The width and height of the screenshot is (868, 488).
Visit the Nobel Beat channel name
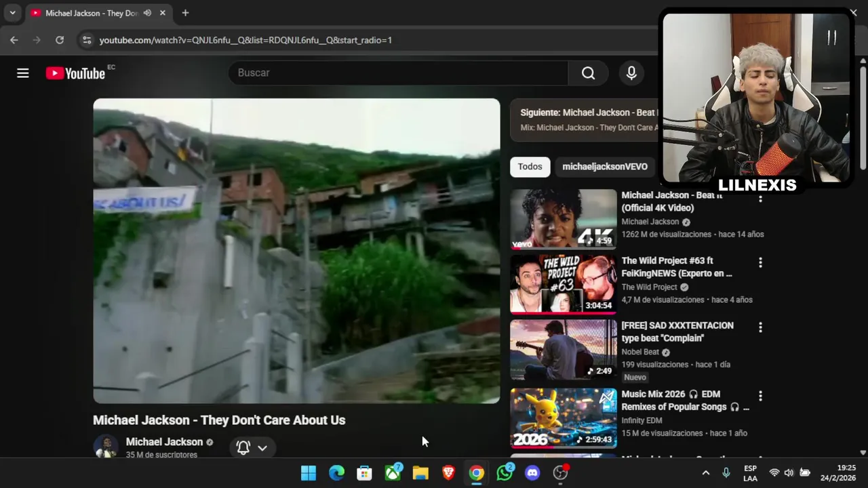(640, 352)
